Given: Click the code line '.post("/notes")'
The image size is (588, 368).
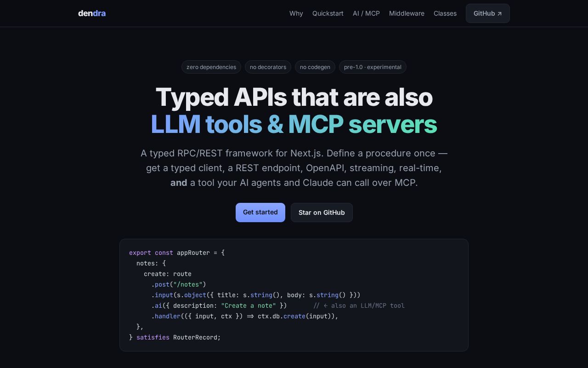Looking at the screenshot, I should pyautogui.click(x=179, y=285).
